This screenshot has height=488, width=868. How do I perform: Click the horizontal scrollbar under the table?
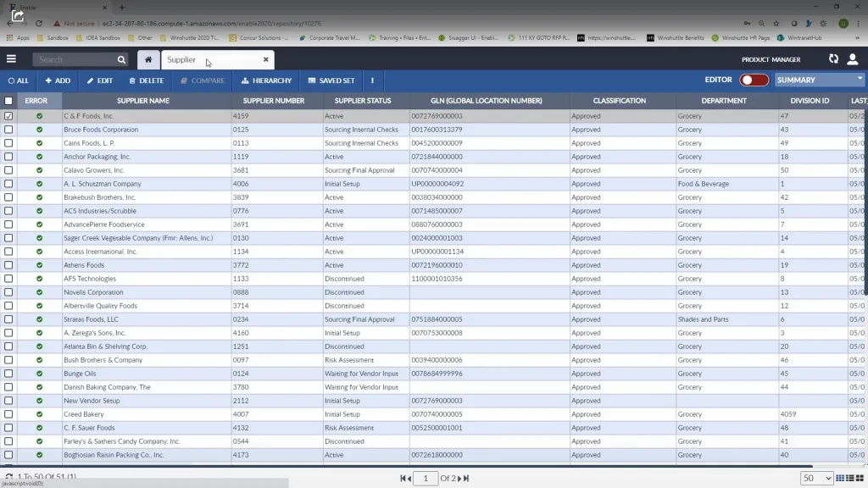tap(407, 466)
